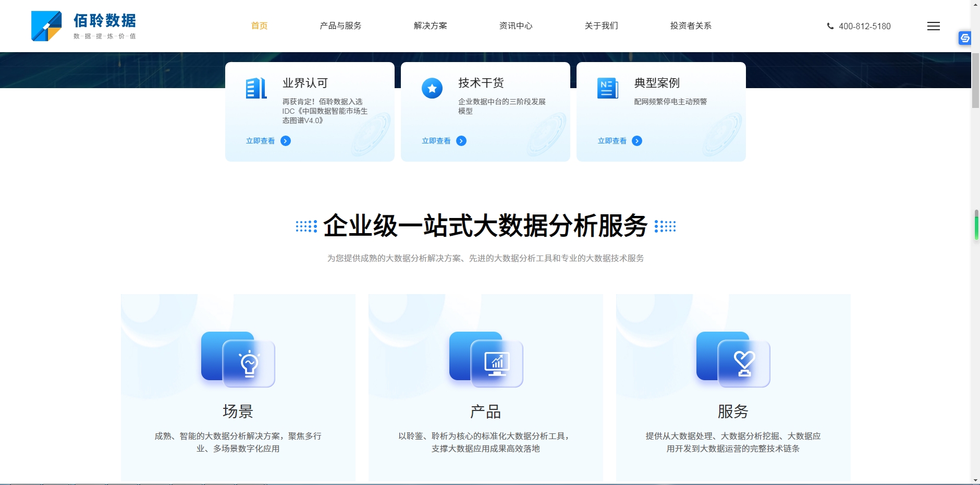Expand the 关于我们 navigation menu
Viewport: 980px width, 485px height.
pyautogui.click(x=601, y=26)
